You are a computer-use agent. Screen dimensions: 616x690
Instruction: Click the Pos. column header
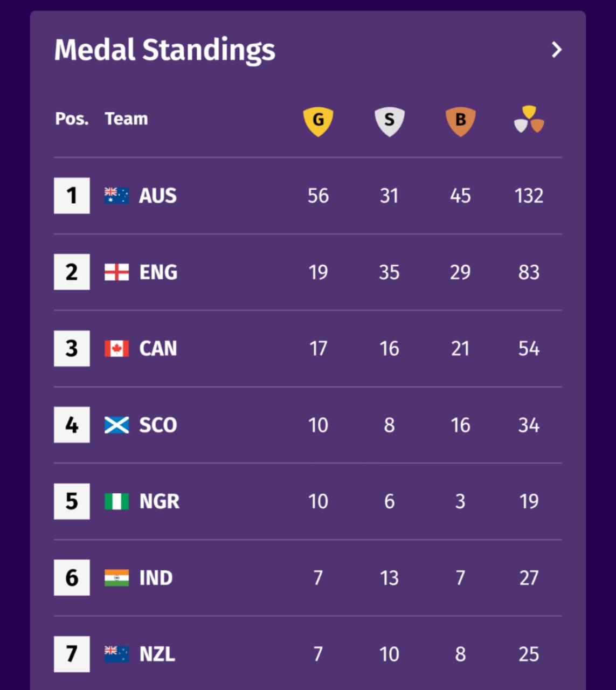pos(72,119)
